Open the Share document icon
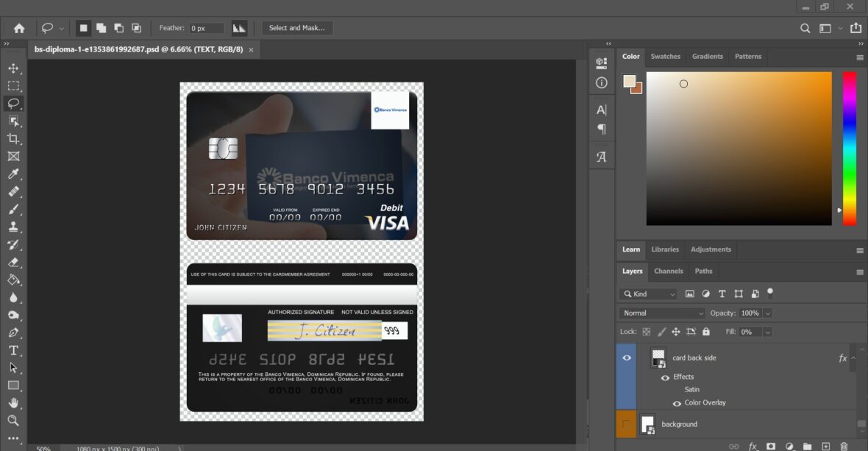 (855, 28)
